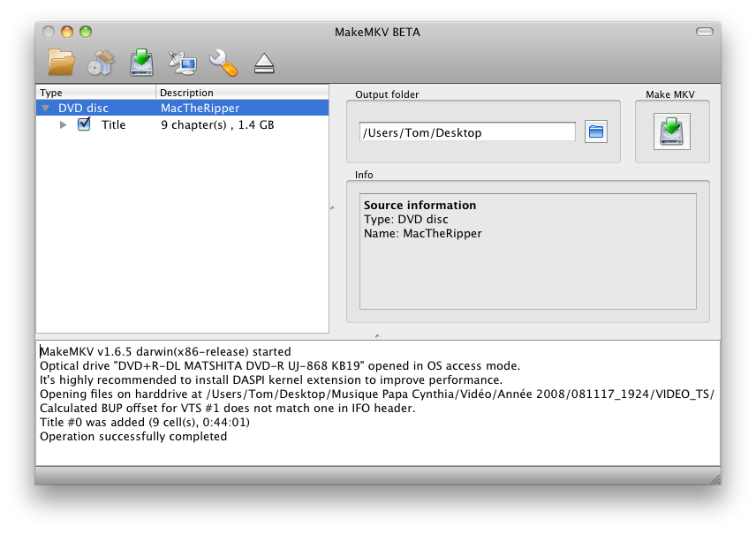Image resolution: width=756 pixels, height=533 pixels.
Task: Click the Type column header
Action: [x=96, y=93]
